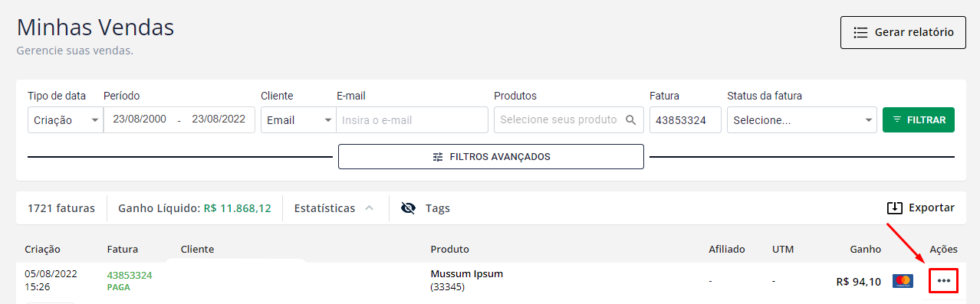Select the period start date 23/08/2000
This screenshot has width=980, height=304.
[140, 119]
